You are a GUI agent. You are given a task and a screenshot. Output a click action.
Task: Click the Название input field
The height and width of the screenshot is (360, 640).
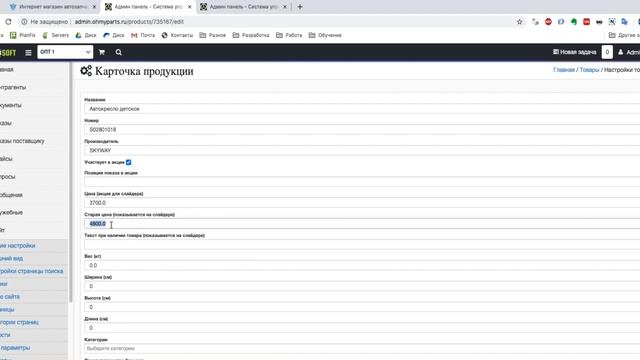[x=362, y=109]
